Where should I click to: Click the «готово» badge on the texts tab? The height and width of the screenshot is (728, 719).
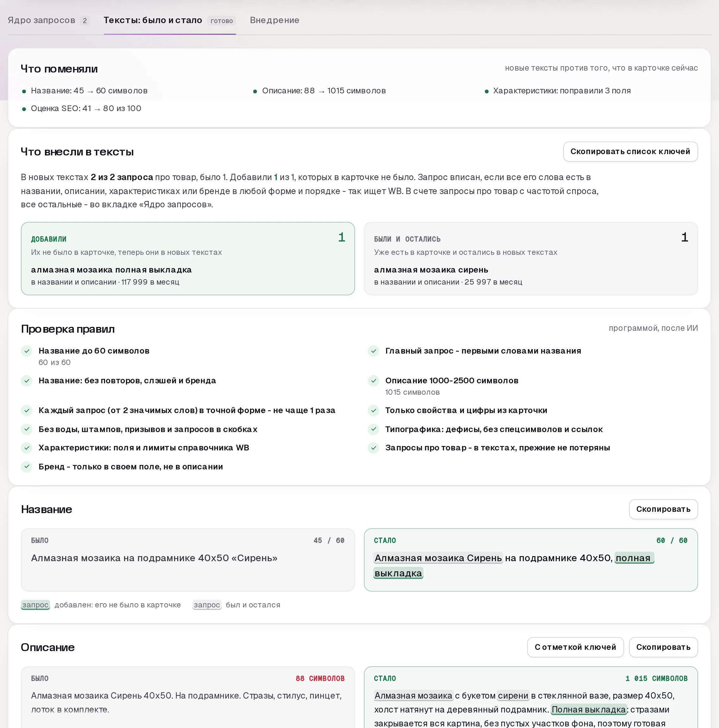[x=222, y=21]
